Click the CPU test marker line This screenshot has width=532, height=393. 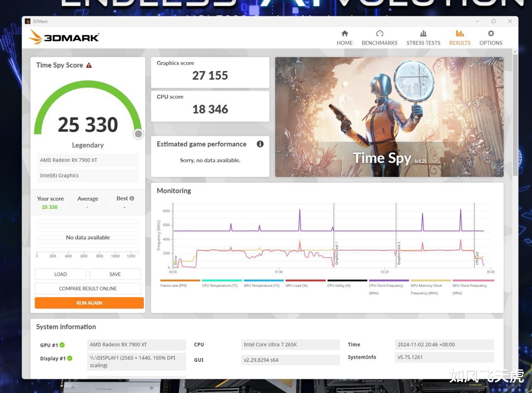(474, 235)
